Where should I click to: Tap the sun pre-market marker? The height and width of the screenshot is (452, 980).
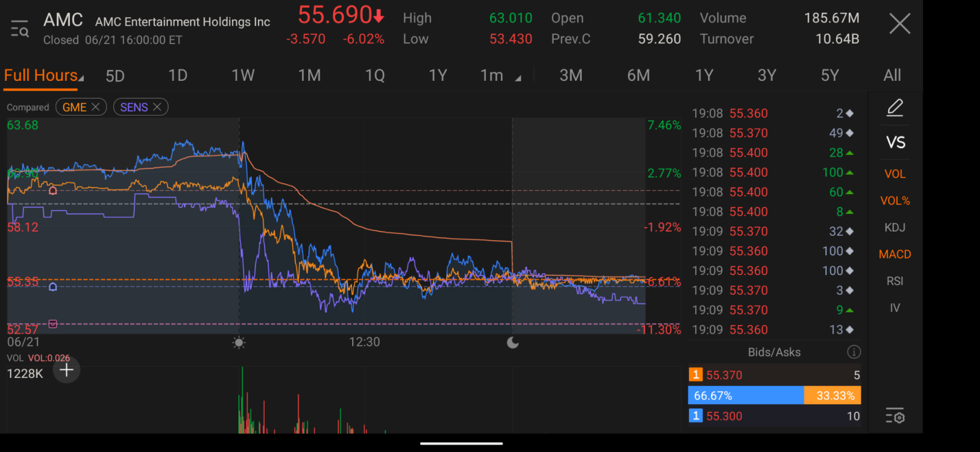click(x=239, y=342)
